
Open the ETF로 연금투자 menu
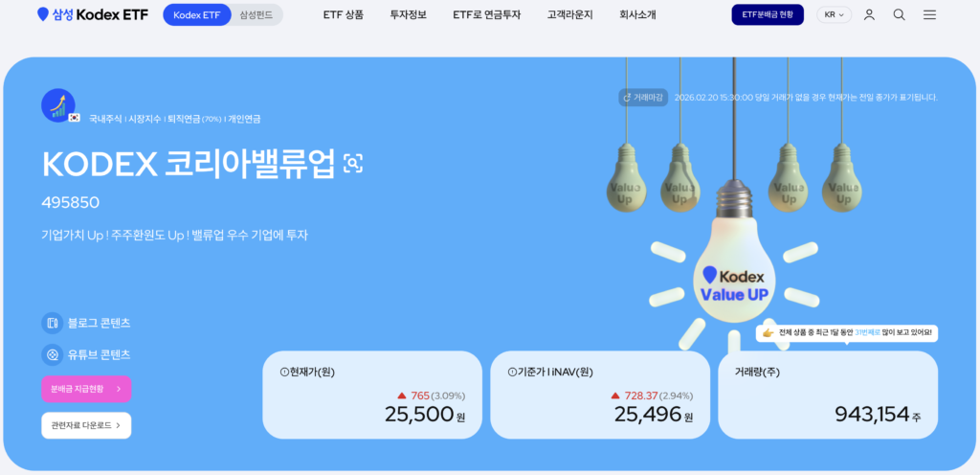point(487,15)
